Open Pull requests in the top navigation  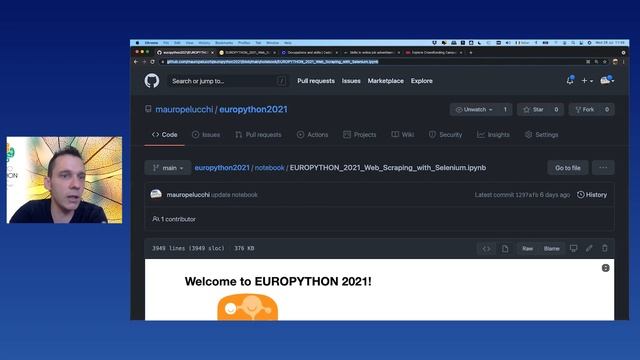click(316, 81)
